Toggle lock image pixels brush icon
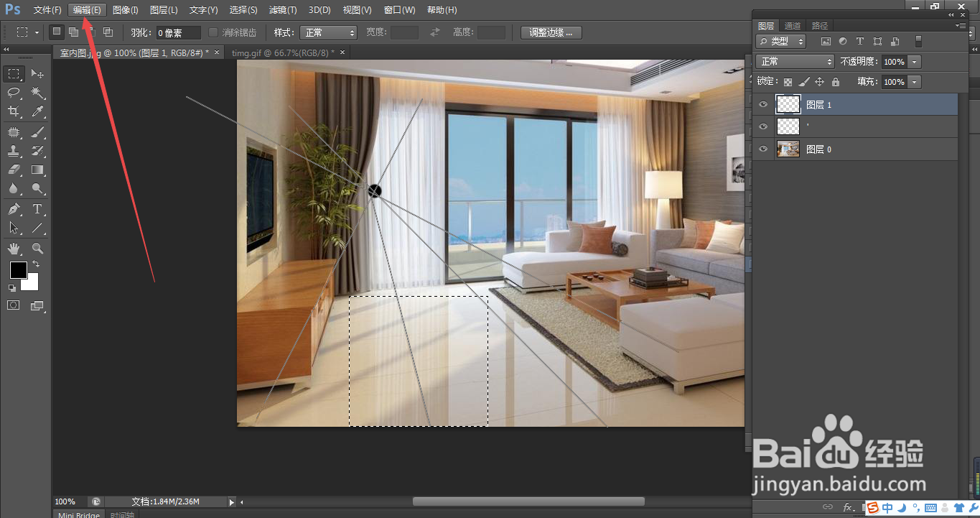The height and width of the screenshot is (518, 980). [x=804, y=82]
